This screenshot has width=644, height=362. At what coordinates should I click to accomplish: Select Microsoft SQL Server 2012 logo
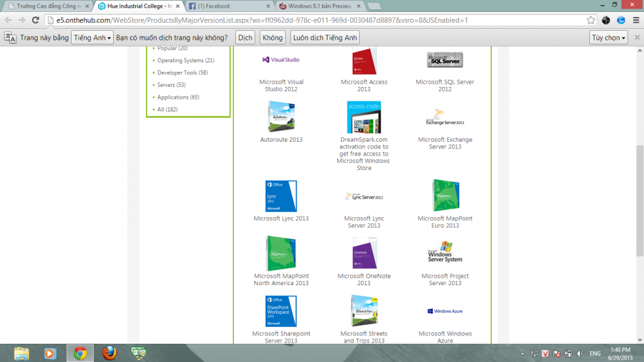(x=445, y=60)
